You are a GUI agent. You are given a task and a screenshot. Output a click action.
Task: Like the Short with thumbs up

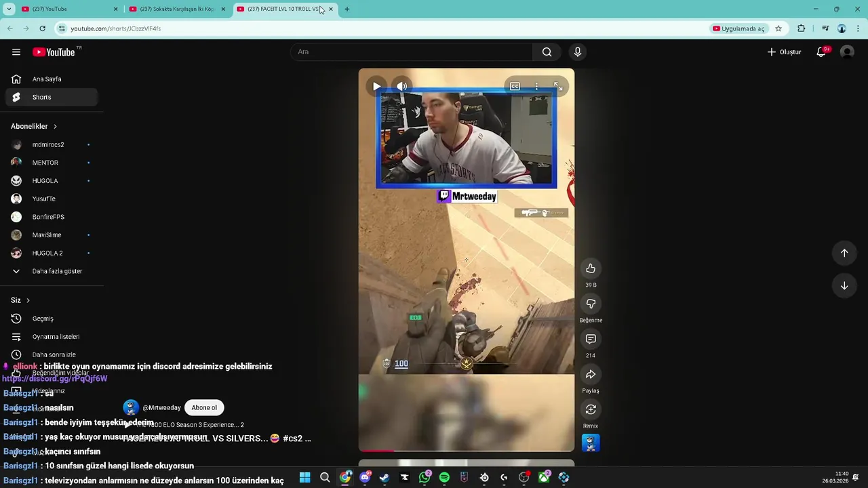(x=591, y=268)
